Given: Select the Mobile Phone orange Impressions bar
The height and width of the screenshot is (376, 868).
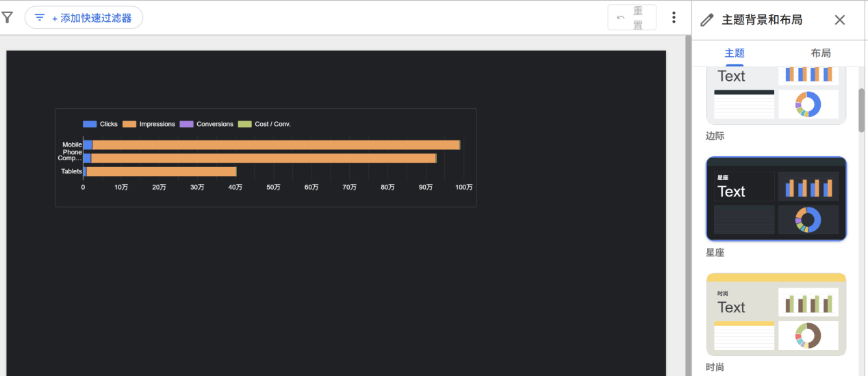Looking at the screenshot, I should point(274,145).
